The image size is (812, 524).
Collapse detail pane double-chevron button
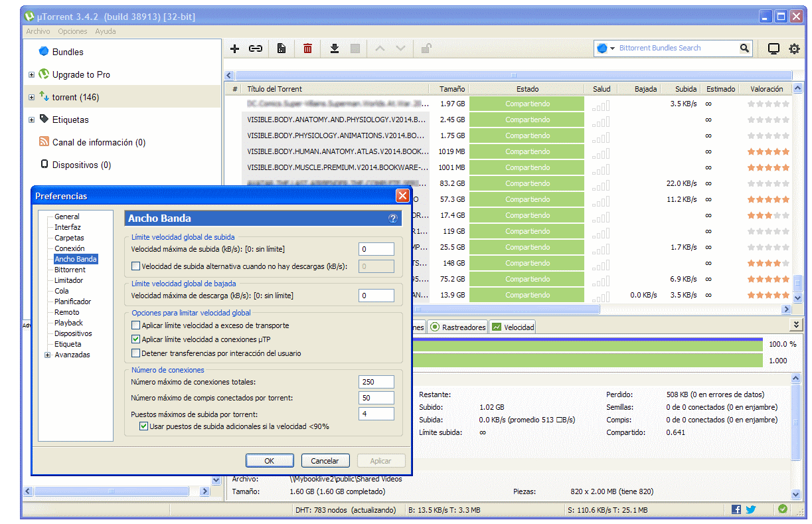(797, 325)
